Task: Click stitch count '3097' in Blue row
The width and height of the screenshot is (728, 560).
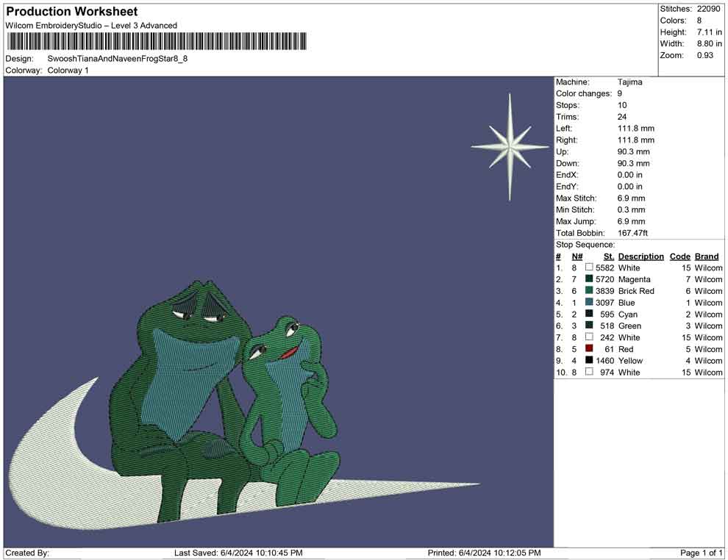Action: pos(605,303)
